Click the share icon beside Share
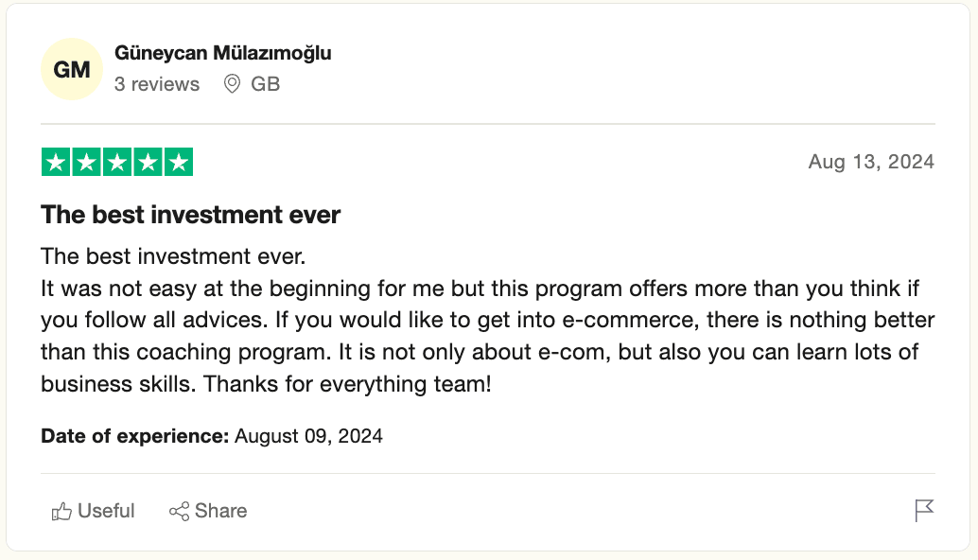Viewport: 978px width, 560px height. [x=179, y=512]
